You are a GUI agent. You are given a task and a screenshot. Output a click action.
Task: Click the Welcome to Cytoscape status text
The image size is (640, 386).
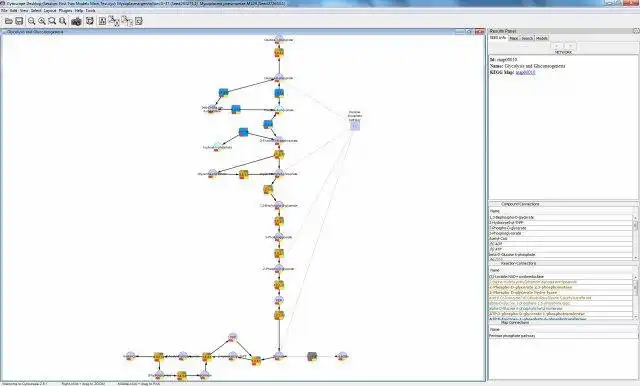point(25,384)
